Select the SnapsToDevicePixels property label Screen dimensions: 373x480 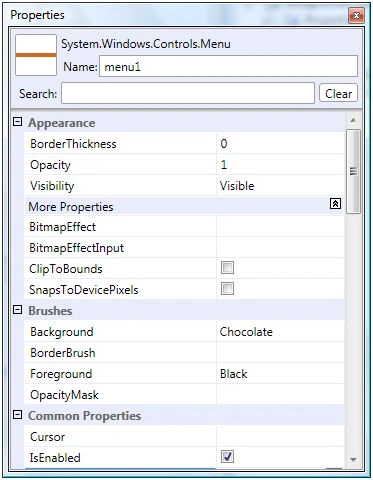pos(83,290)
